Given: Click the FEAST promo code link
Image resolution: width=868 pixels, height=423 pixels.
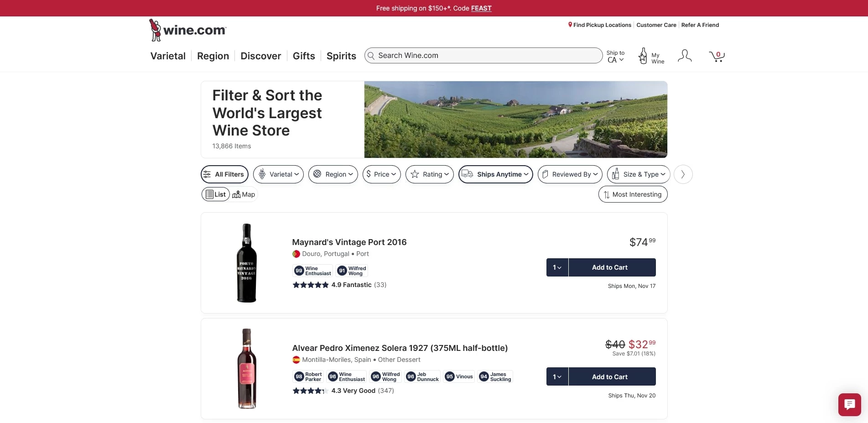Looking at the screenshot, I should [481, 8].
